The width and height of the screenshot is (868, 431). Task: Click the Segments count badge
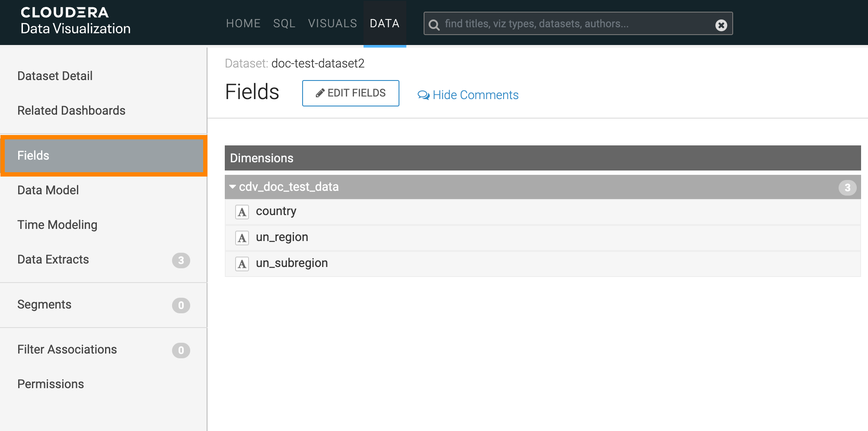tap(181, 305)
